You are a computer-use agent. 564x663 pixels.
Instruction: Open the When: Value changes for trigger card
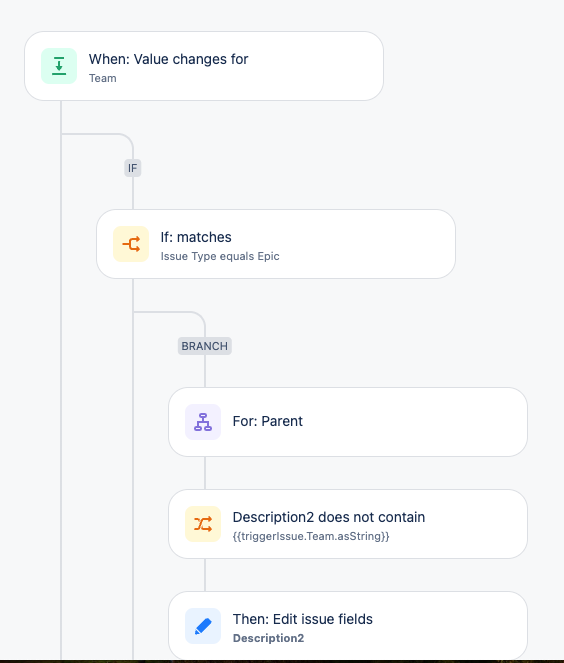tap(204, 66)
